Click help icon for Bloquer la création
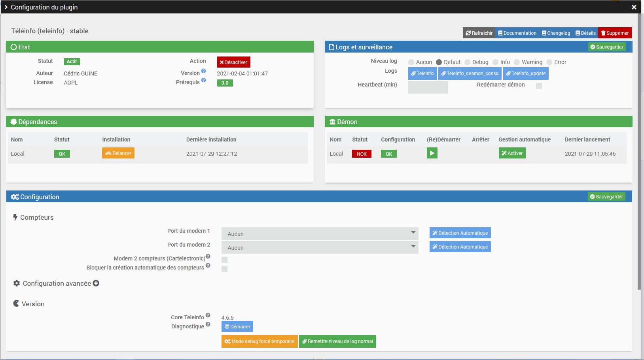 (x=208, y=265)
